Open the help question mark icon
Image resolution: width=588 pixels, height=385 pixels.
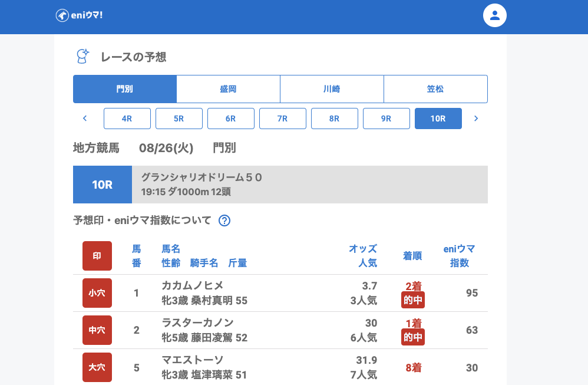pyautogui.click(x=224, y=221)
